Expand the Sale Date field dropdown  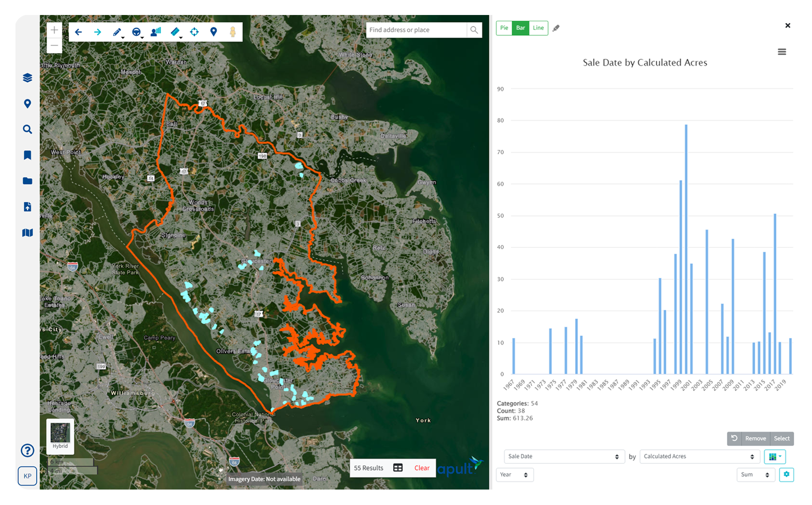pos(563,457)
